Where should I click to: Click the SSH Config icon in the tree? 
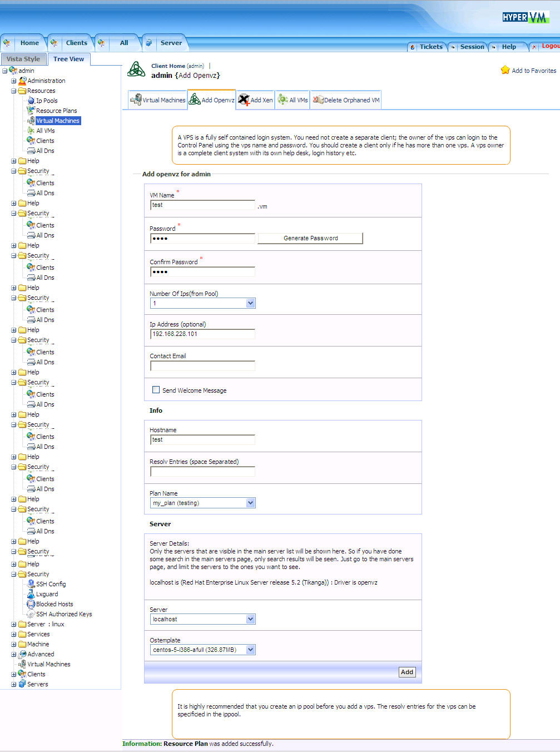(31, 584)
